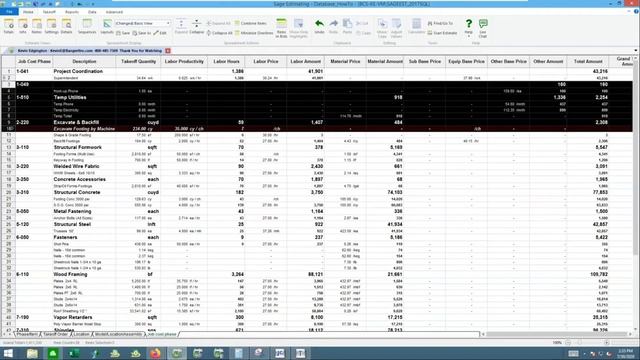640x360 pixels.
Task: Click the Copy ribbon command
Action: coord(363,33)
